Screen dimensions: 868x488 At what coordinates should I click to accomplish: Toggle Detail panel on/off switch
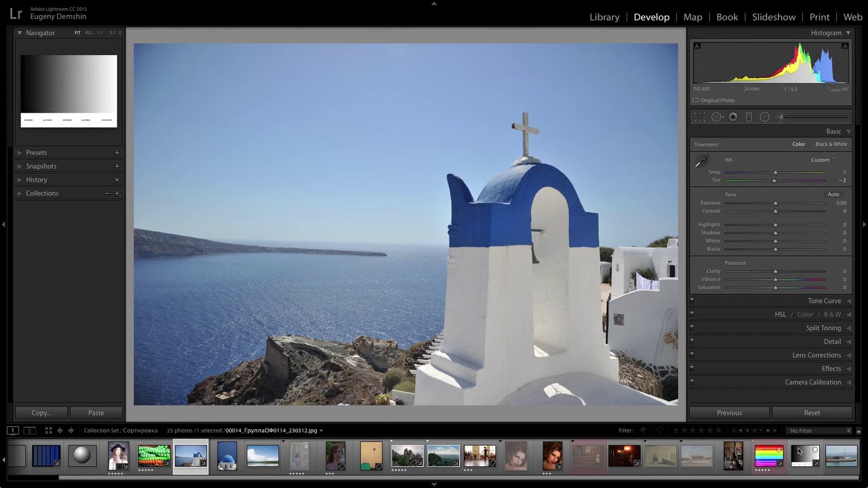pyautogui.click(x=692, y=342)
